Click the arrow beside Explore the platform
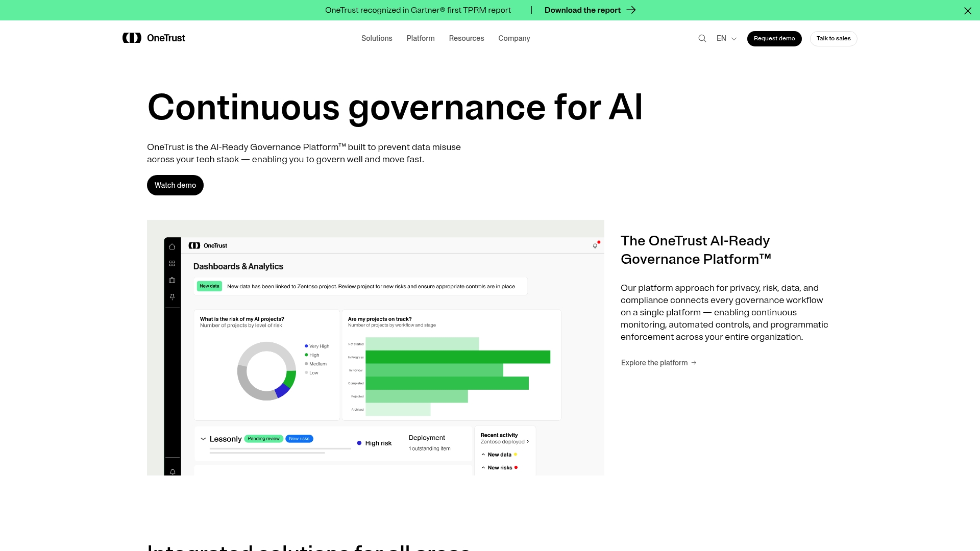 [x=694, y=363]
